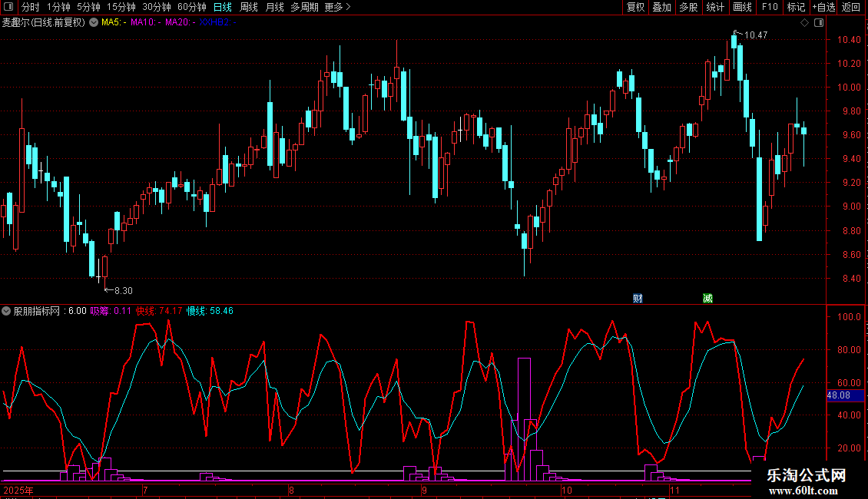Click the 标记 mark button

coord(796,7)
